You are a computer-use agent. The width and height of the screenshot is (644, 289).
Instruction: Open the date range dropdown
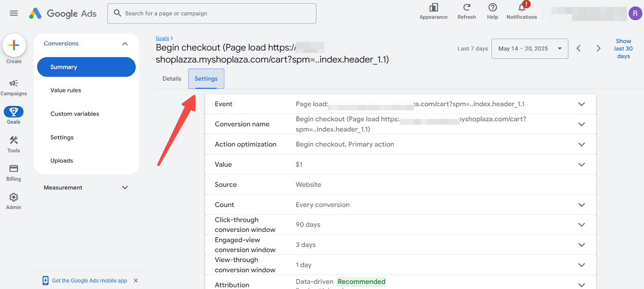coord(530,49)
